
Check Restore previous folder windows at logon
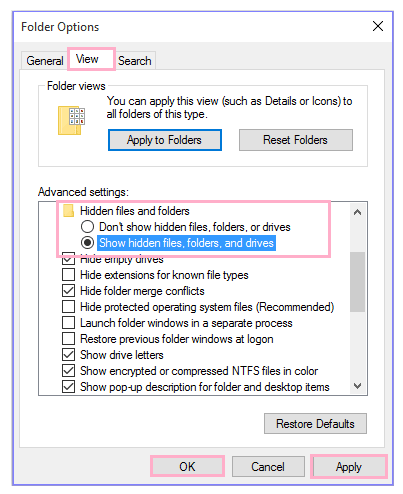tap(69, 339)
